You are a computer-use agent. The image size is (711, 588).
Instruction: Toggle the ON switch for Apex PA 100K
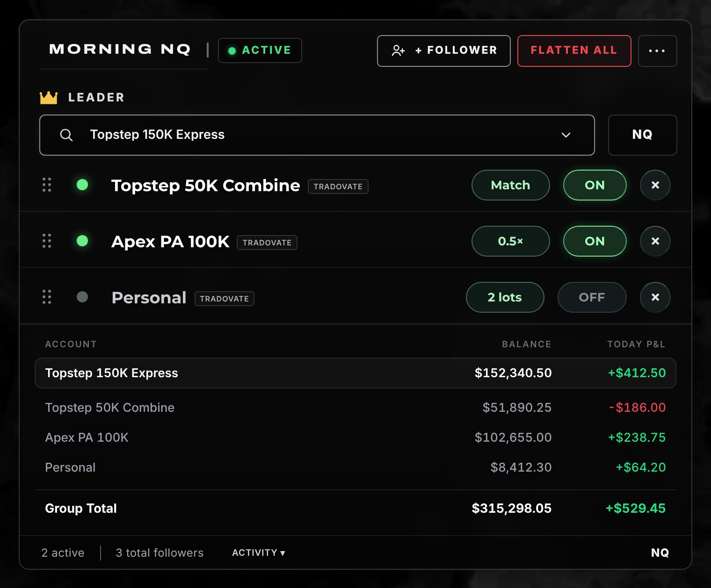[595, 241]
